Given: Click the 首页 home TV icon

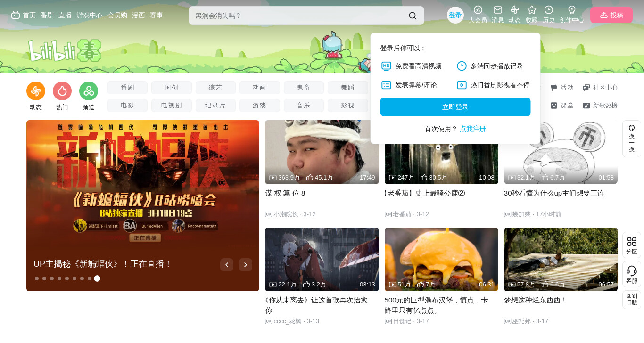Looking at the screenshot, I should tap(16, 15).
